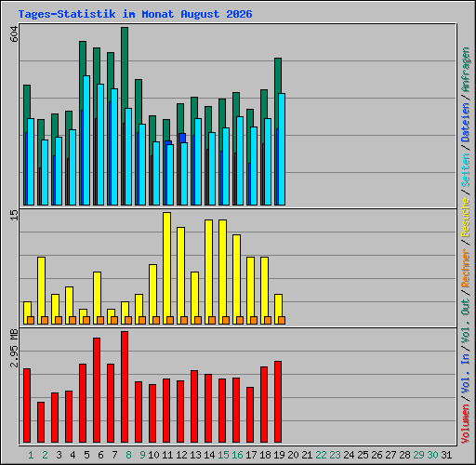This screenshot has width=476, height=465.
Task: Click day label '6' on the x-axis
Action: (x=100, y=455)
